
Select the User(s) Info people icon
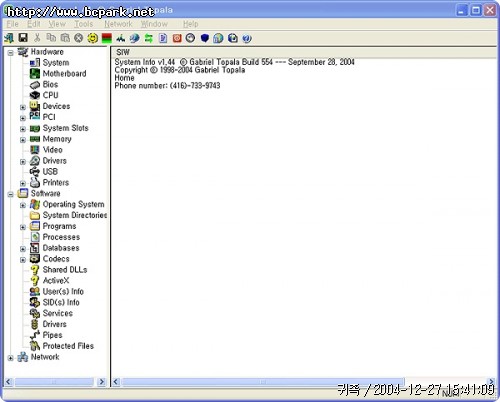(x=35, y=291)
